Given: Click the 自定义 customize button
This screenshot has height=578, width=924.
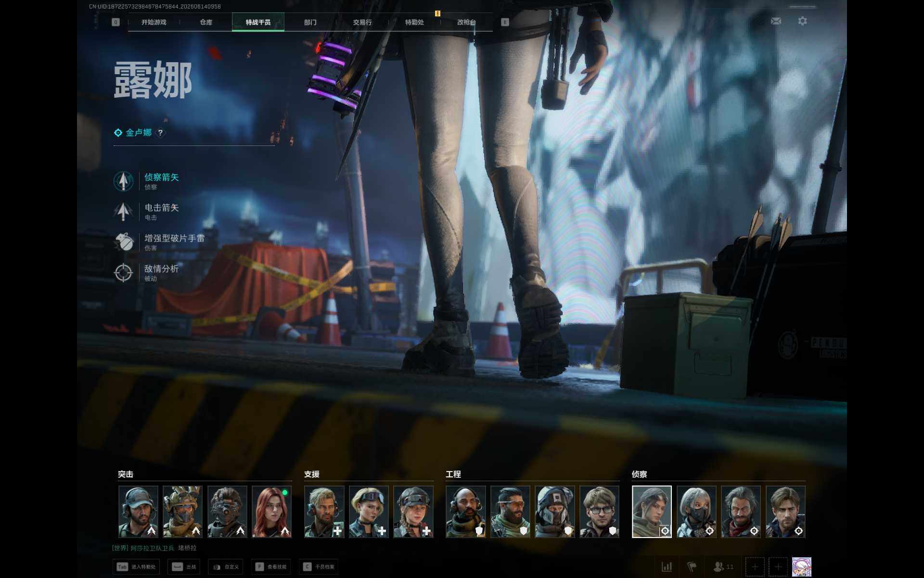Looking at the screenshot, I should coord(226,567).
